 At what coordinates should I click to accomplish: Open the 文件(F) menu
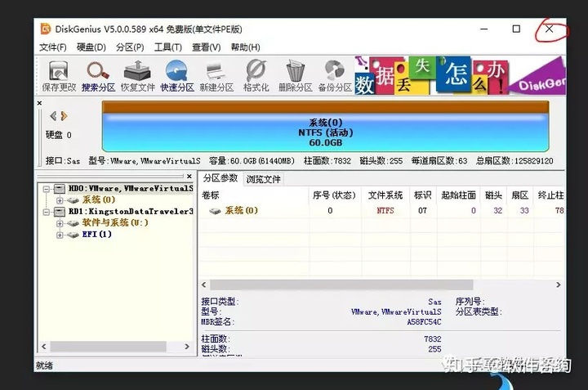tap(53, 47)
